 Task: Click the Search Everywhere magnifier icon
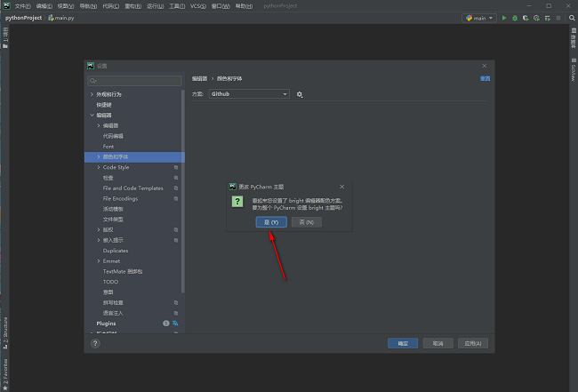click(x=572, y=18)
